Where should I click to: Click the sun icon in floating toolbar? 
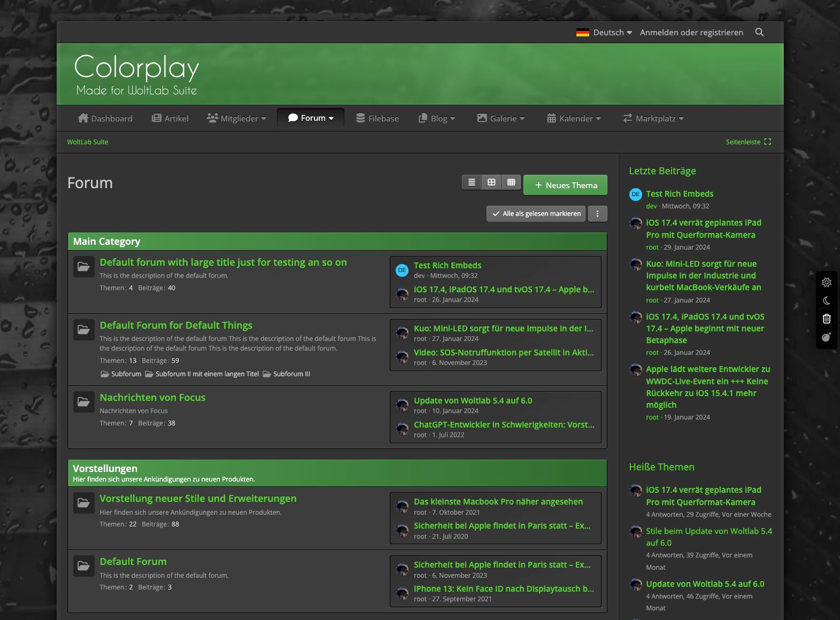826,282
